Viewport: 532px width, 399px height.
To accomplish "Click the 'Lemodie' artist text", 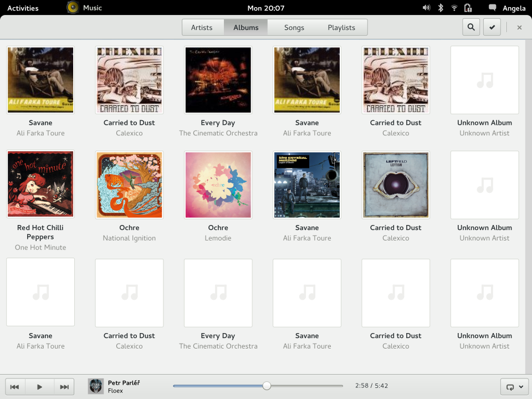I will pos(218,238).
